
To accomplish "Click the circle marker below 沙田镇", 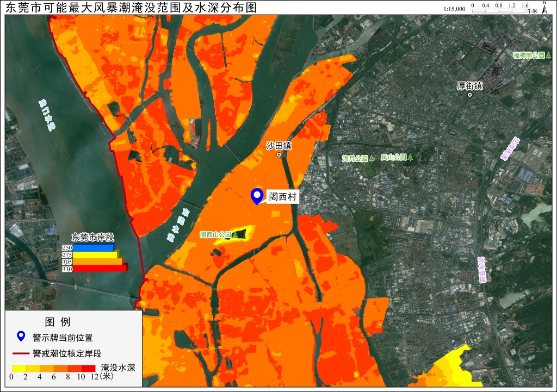I will [x=279, y=154].
